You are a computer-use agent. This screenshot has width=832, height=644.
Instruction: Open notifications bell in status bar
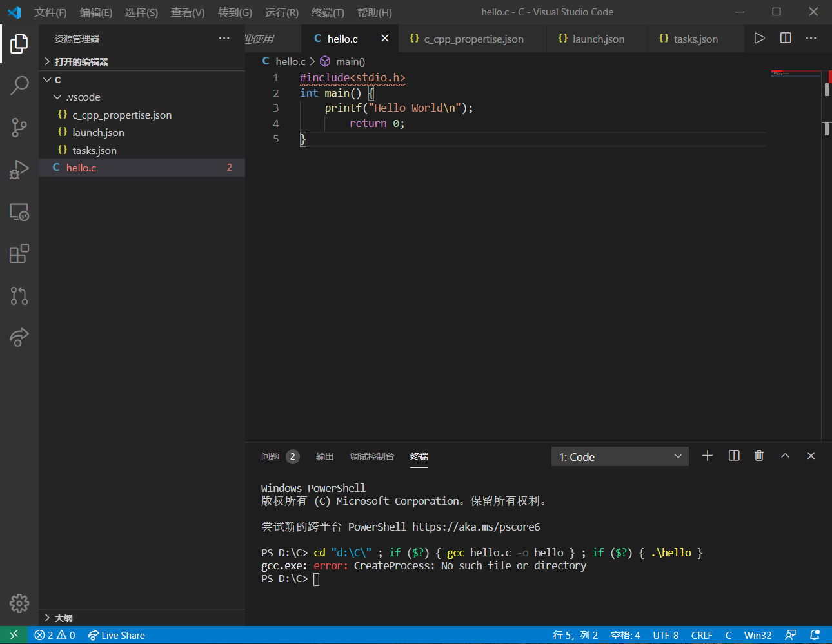click(x=815, y=635)
